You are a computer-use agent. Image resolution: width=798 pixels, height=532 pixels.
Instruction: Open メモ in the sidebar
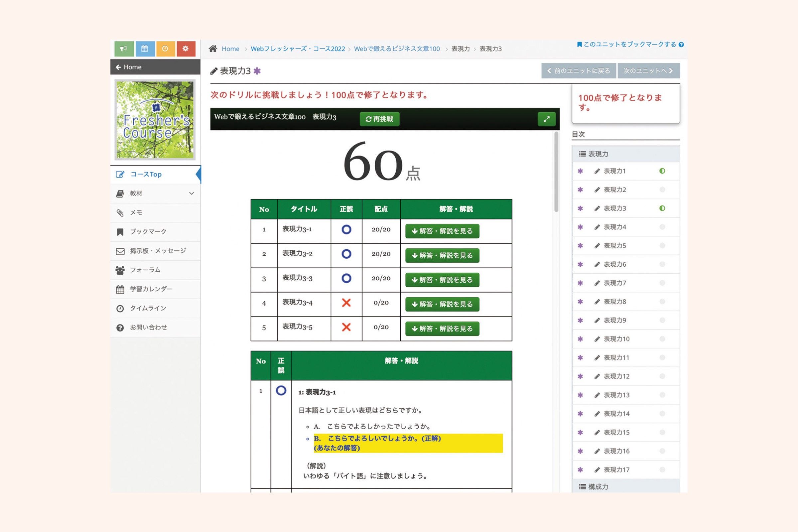point(155,213)
